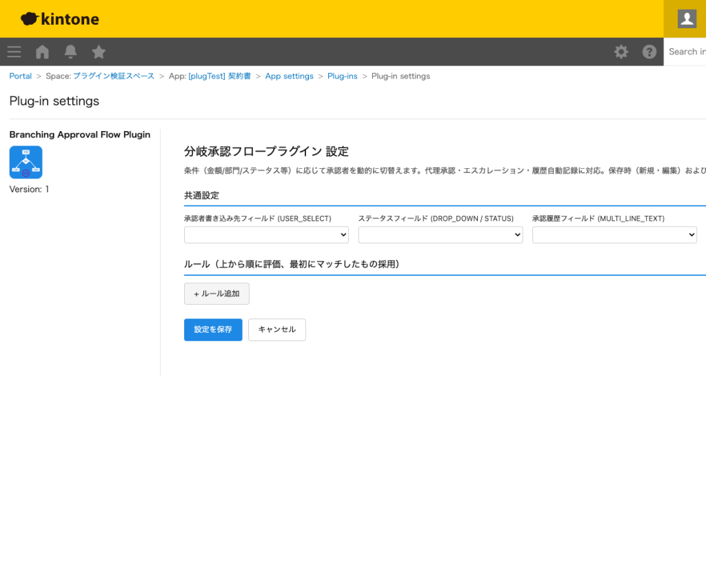Open notifications via the bell icon
This screenshot has height=588, width=706.
click(70, 52)
